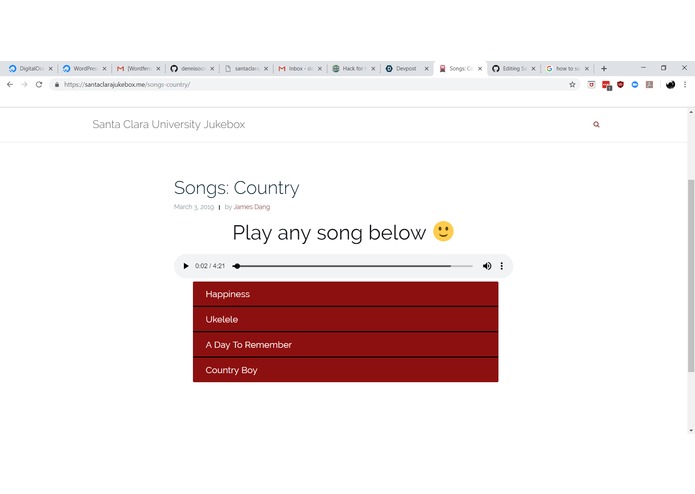Click the smiley face emoji
The height and width of the screenshot is (494, 695).
pyautogui.click(x=443, y=231)
